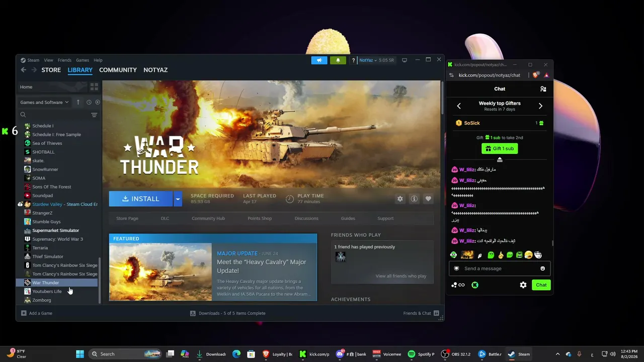View War Thunder game info

pyautogui.click(x=414, y=199)
